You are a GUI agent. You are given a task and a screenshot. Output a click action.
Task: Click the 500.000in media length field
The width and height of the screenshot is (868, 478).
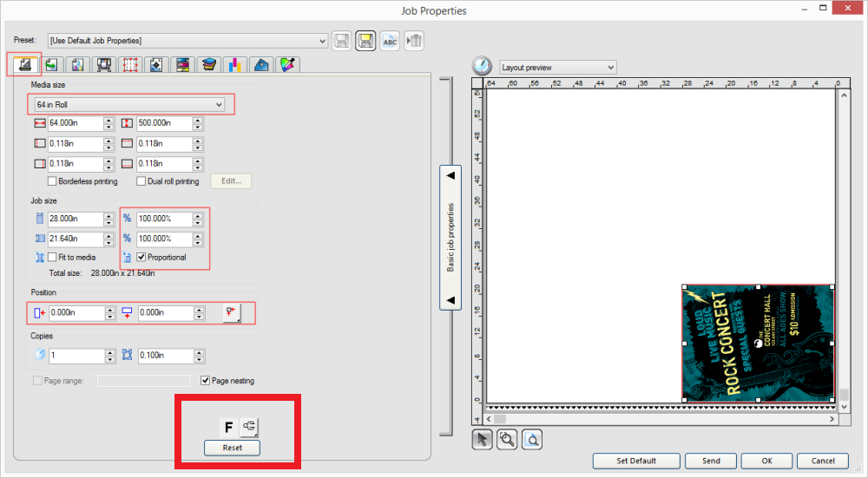pyautogui.click(x=165, y=123)
